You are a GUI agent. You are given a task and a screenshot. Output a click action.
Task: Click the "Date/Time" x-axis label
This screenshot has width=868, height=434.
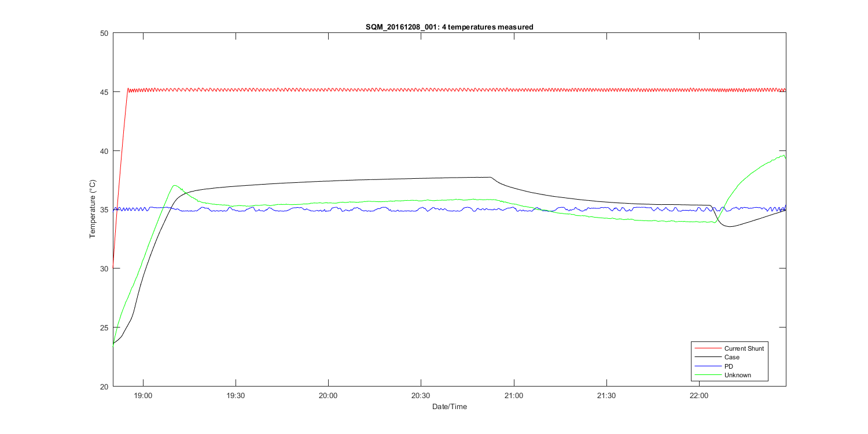pyautogui.click(x=449, y=407)
